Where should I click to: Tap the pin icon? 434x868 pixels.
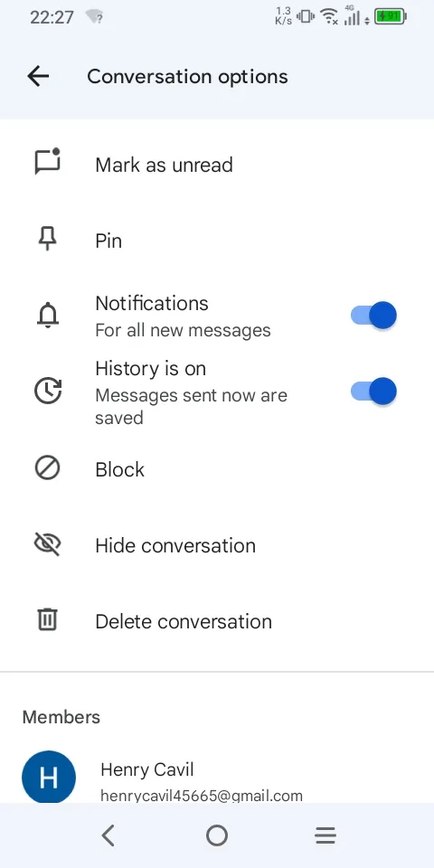coord(48,241)
